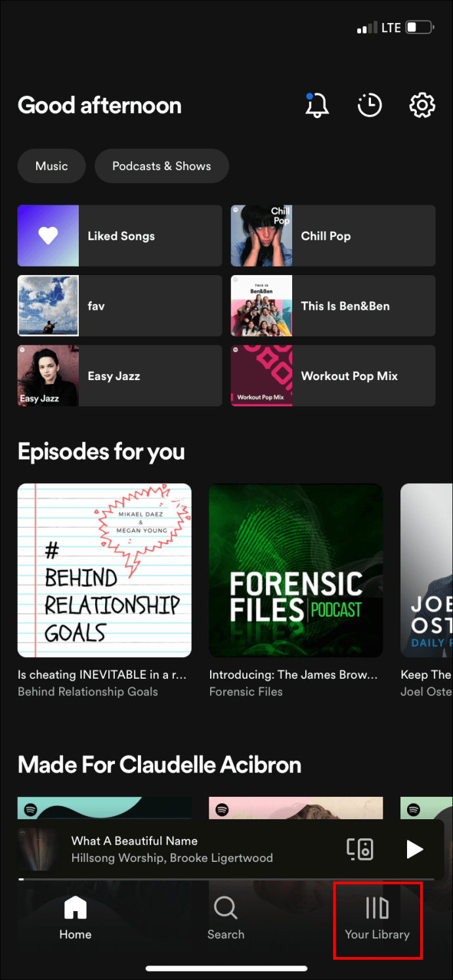Tap the 'Episodes for you' heading

pos(101,452)
